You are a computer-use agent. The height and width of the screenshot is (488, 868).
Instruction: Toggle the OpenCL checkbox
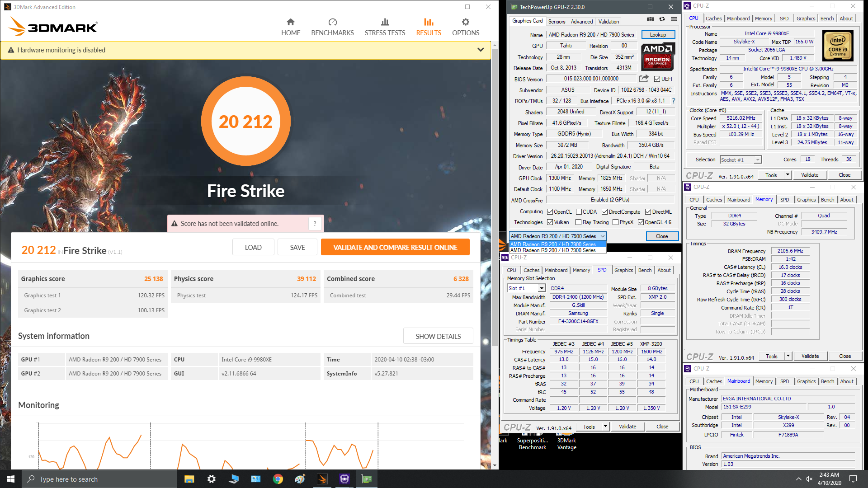pos(550,211)
